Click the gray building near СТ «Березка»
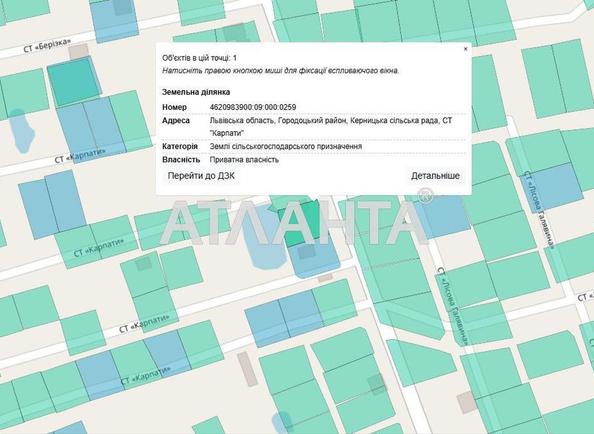Image resolution: width=594 pixels, height=434 pixels. click(79, 52)
